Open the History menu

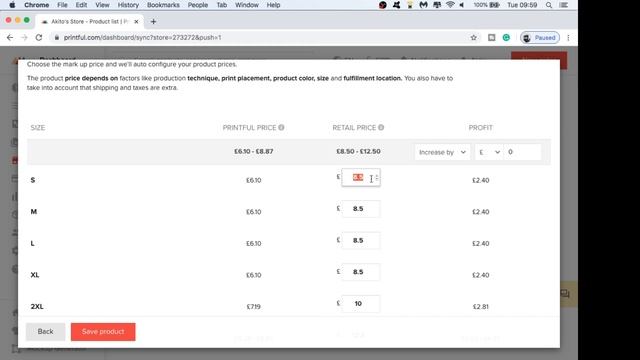128,5
